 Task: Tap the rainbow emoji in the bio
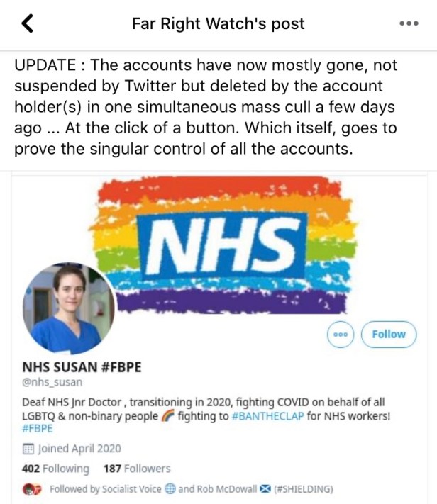168,416
